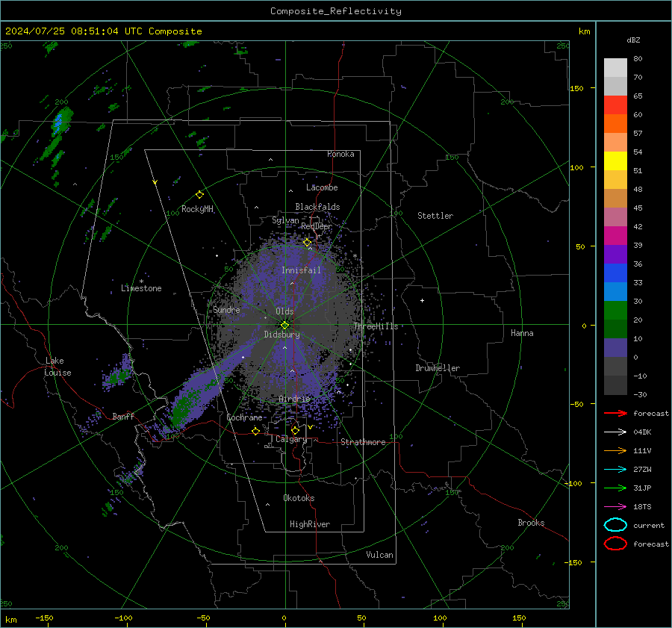The image size is (672, 628).
Task: Click the red forecast ellipse icon
Action: (x=615, y=544)
